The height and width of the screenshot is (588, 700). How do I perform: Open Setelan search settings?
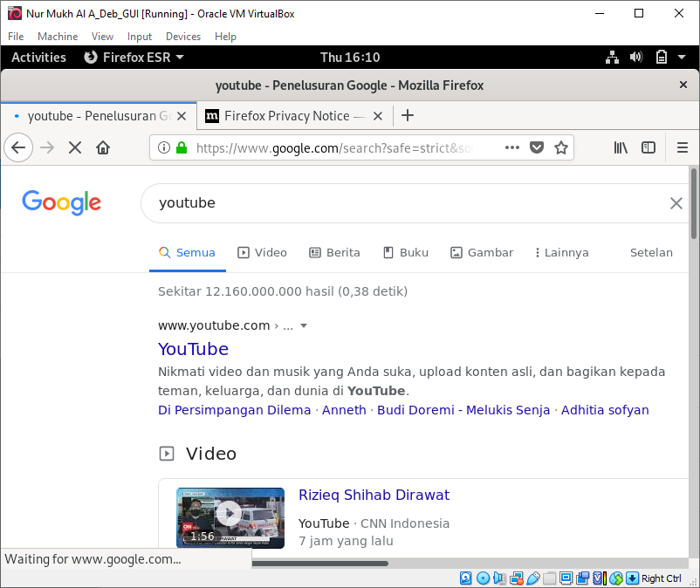[651, 252]
